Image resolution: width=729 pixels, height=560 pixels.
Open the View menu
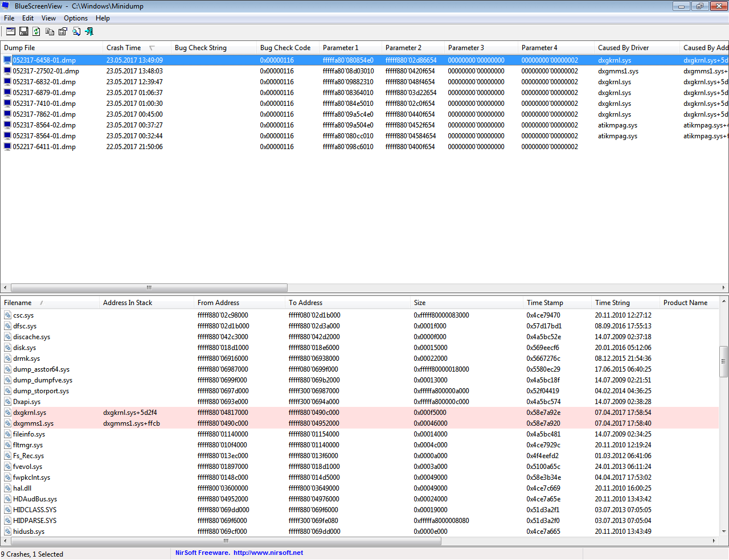pos(48,18)
